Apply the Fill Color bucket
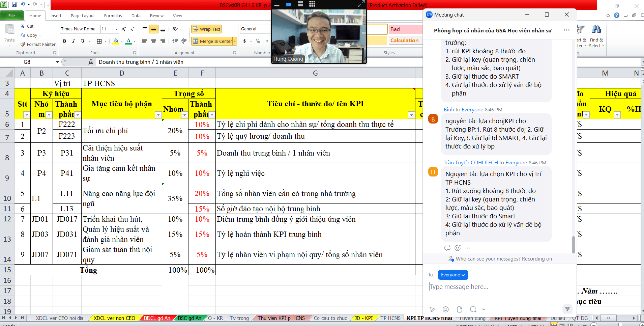This screenshot has width=644, height=326. coord(116,41)
